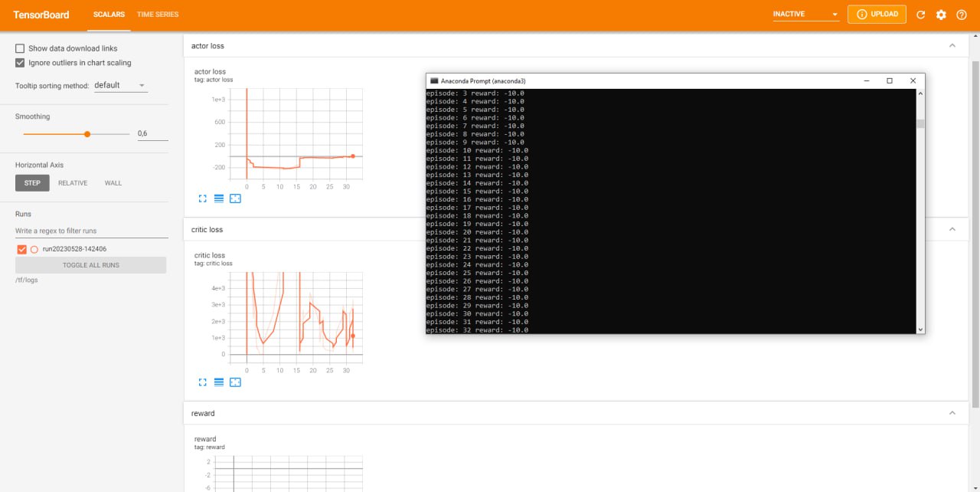Expand critic loss chart to full size
Screen dimensions: 980x492
(203, 382)
